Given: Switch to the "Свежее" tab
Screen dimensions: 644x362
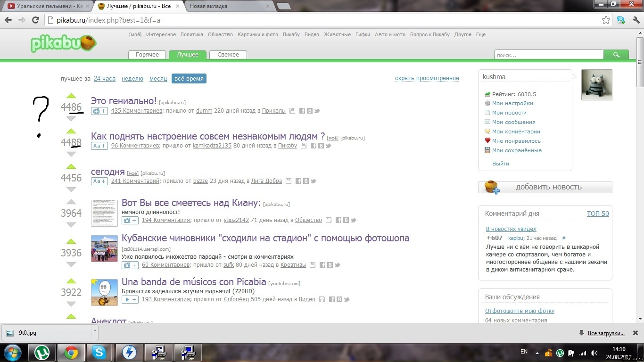Looking at the screenshot, I should point(228,55).
